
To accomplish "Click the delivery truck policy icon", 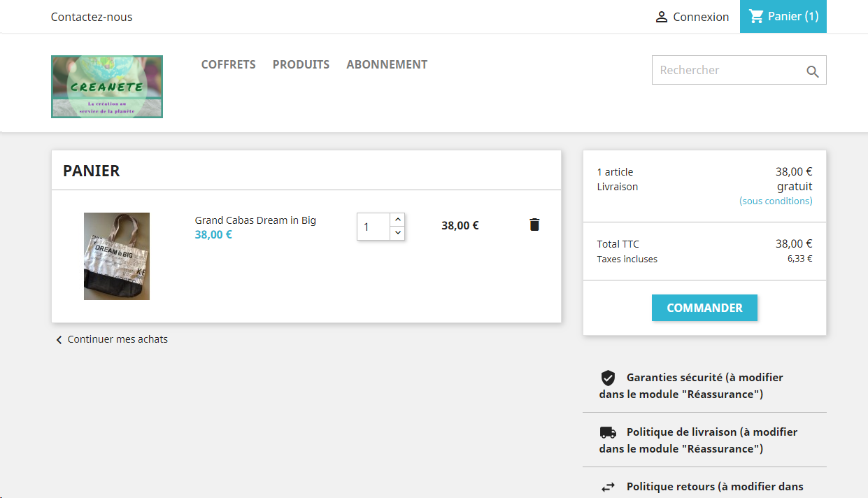I will (x=608, y=432).
